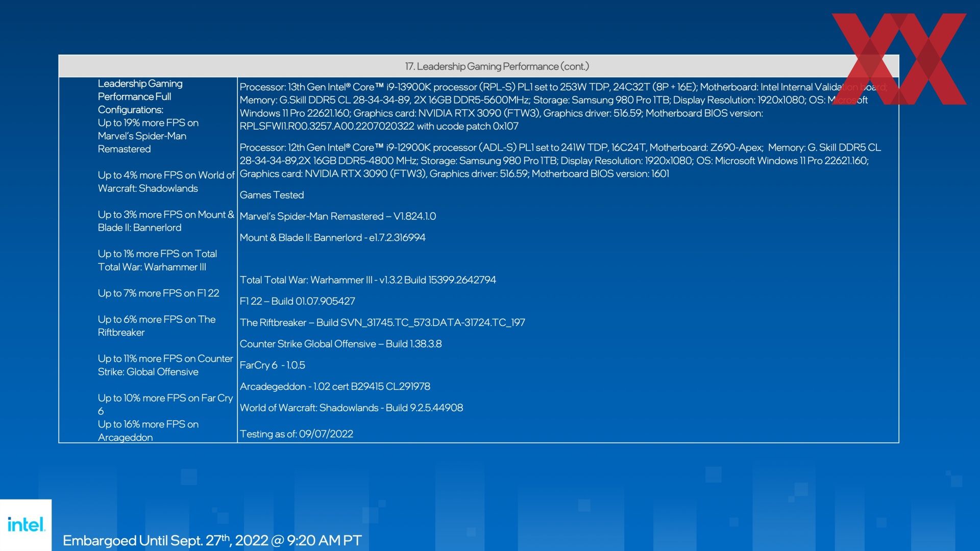Viewport: 980px width, 551px height.
Task: Select 'Counter Strike Global Offensive – Build 1.38.3.8'
Action: 340,344
